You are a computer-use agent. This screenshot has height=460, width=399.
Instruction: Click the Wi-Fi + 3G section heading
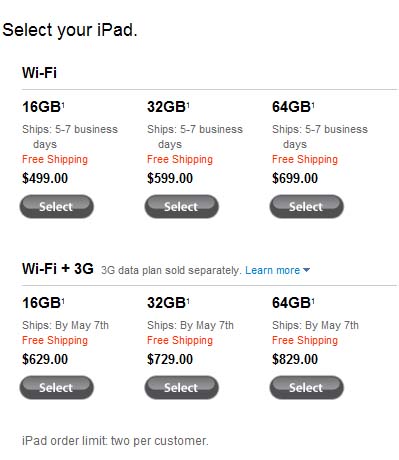(58, 269)
